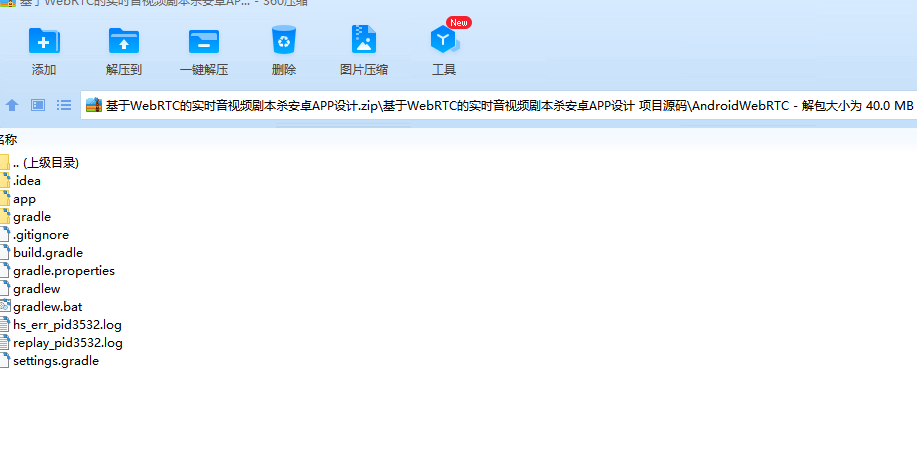Select the replay_pid3532.log file
Image resolution: width=917 pixels, height=454 pixels.
pos(61,343)
